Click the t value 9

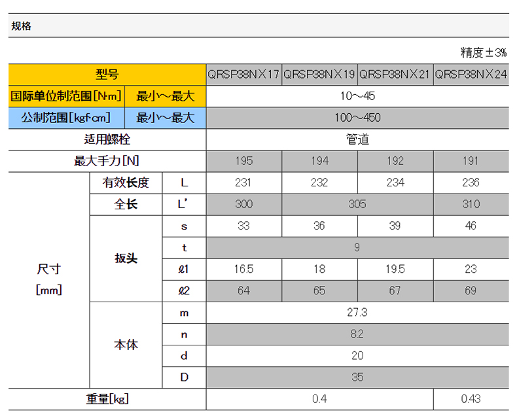click(357, 247)
